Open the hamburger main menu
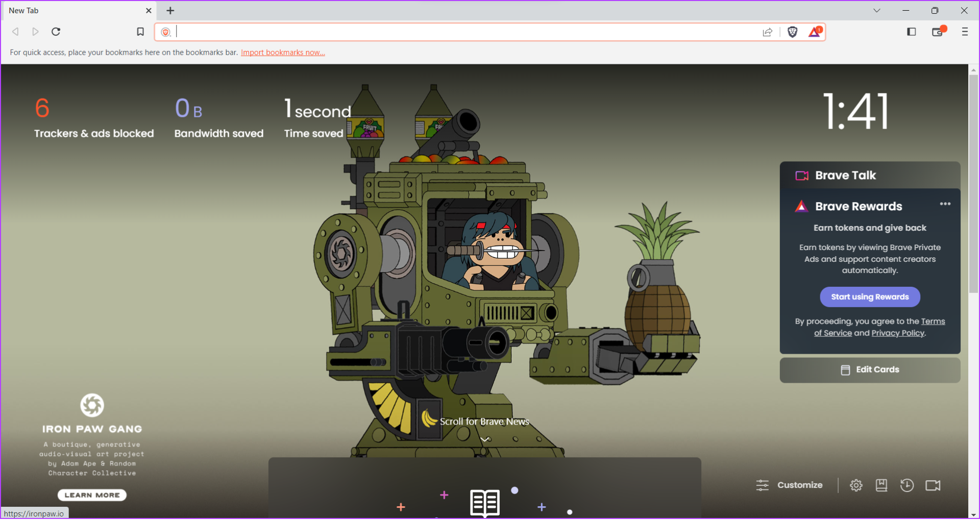980x520 pixels. coord(965,32)
